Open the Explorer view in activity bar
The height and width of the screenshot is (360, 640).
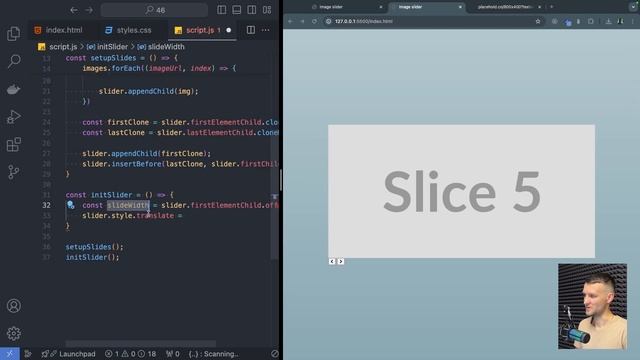click(x=13, y=33)
